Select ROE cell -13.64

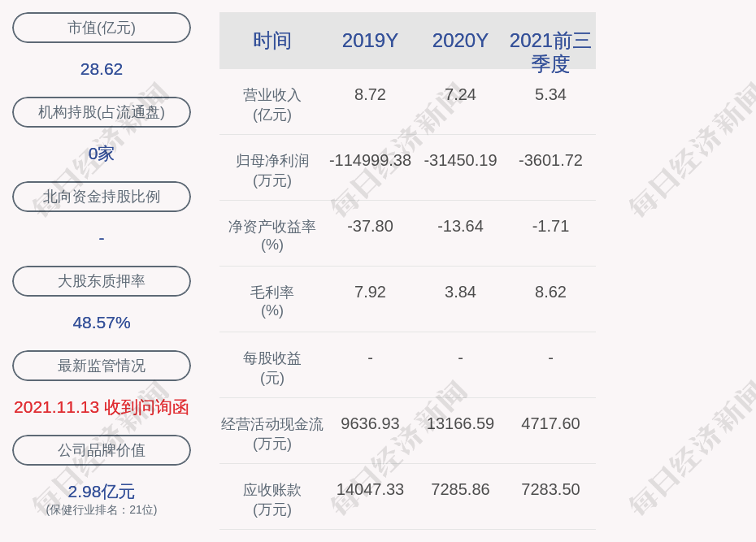pos(460,226)
